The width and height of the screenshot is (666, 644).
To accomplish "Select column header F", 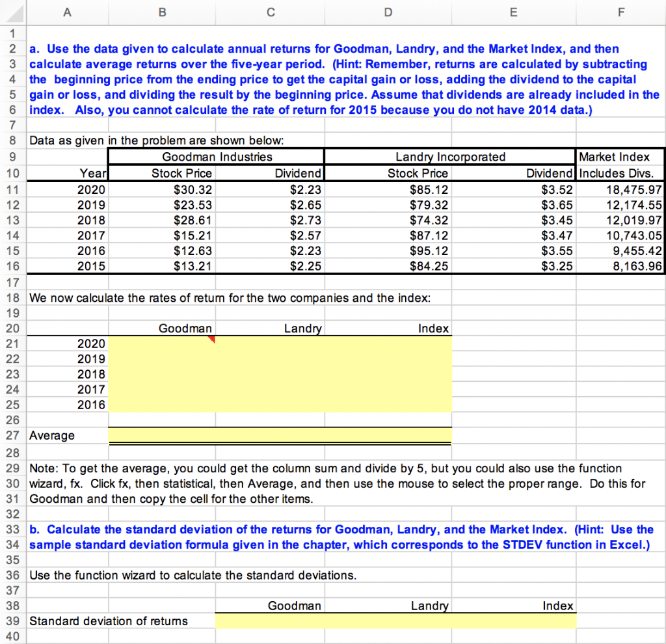I will pyautogui.click(x=620, y=12).
